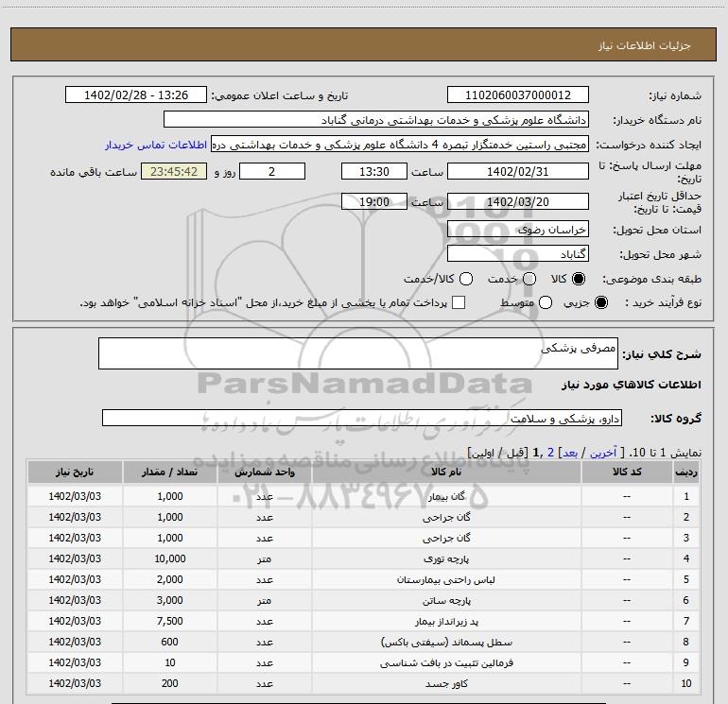Select item کاور جسد in the table
The image size is (728, 704).
(446, 684)
